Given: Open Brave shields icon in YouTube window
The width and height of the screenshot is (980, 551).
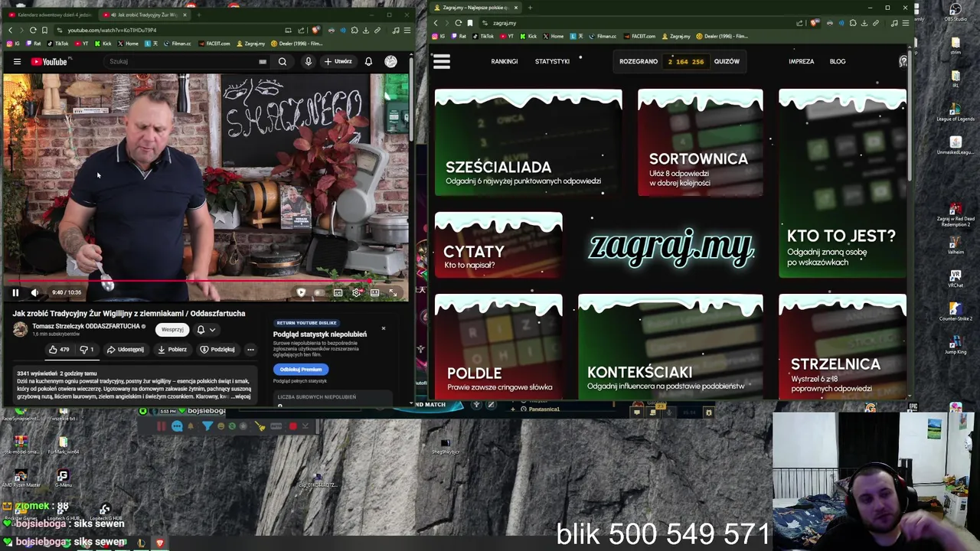Looking at the screenshot, I should [x=316, y=30].
